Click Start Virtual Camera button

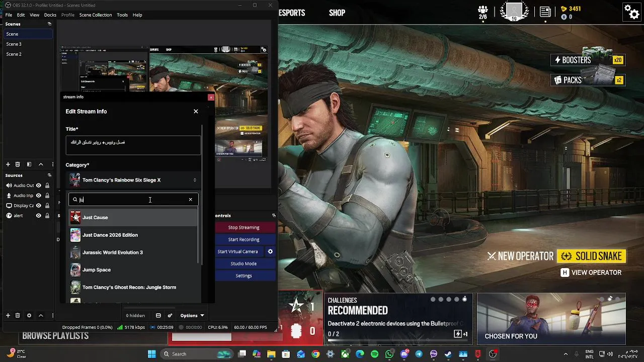tap(237, 251)
